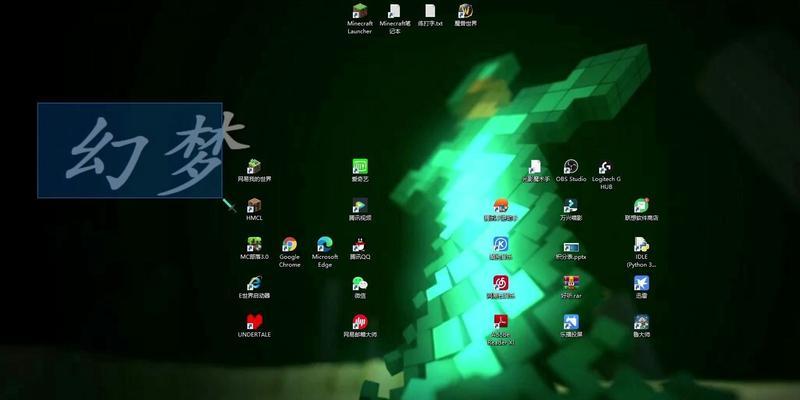Select the UNDERTALE red heart shortcut
Image resolution: width=800 pixels, height=400 pixels.
[254, 326]
